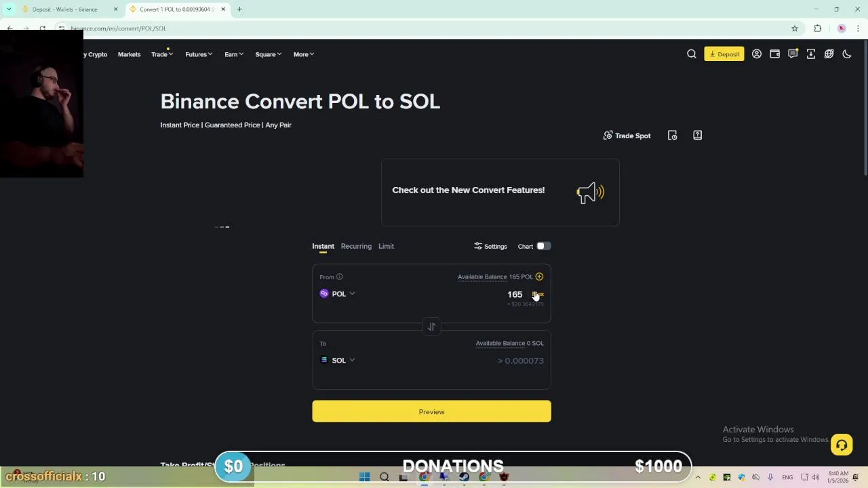Viewport: 868px width, 488px height.
Task: Click the megaphone announcement icon
Action: pyautogui.click(x=590, y=192)
